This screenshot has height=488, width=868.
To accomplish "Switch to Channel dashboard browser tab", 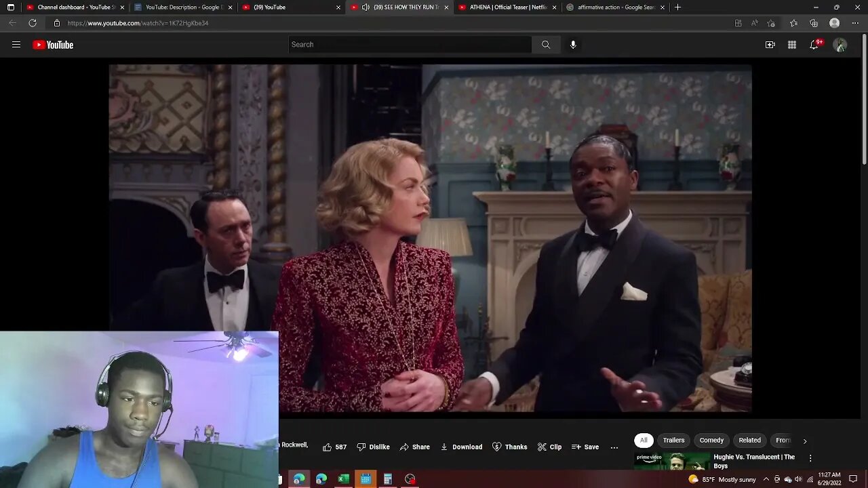I will (x=75, y=7).
